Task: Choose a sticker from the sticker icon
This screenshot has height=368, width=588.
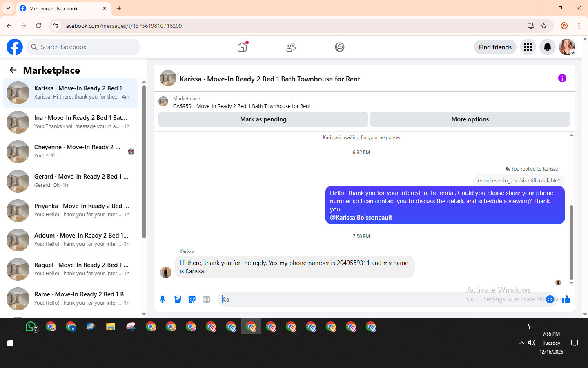Action: tap(192, 299)
